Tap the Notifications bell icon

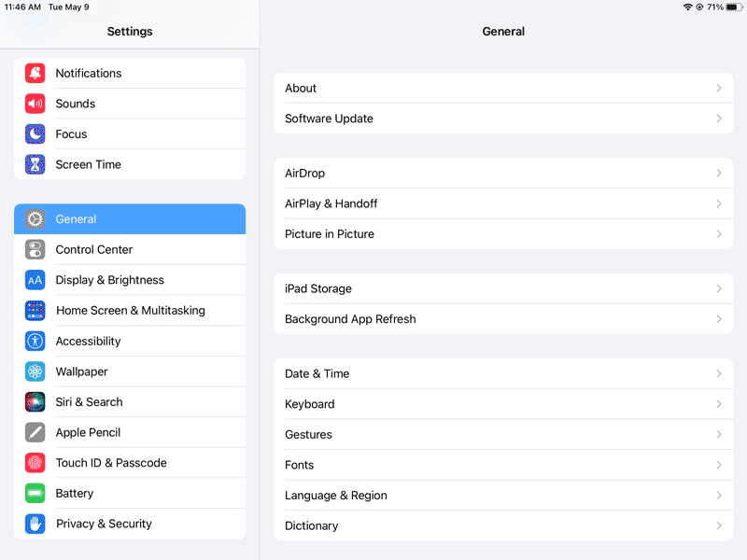tap(35, 74)
